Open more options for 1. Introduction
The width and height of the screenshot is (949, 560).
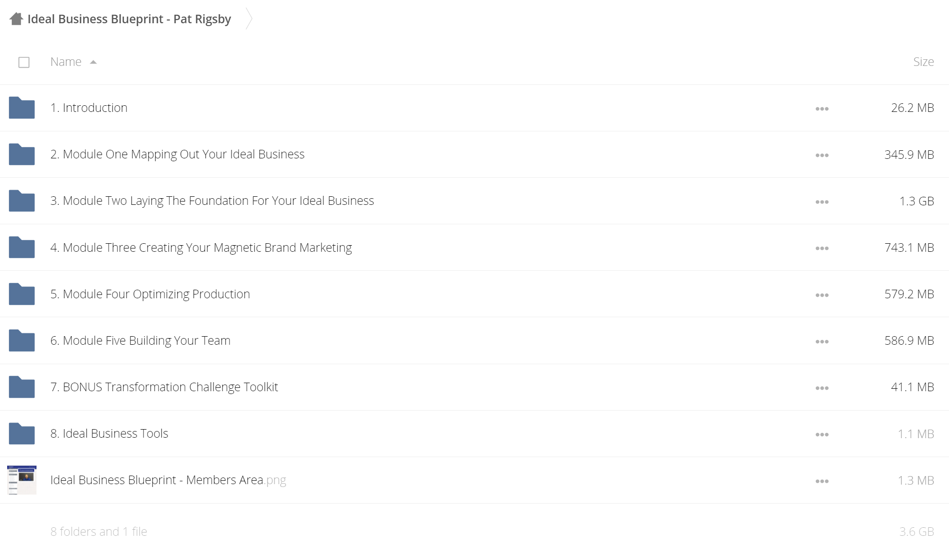click(x=822, y=109)
